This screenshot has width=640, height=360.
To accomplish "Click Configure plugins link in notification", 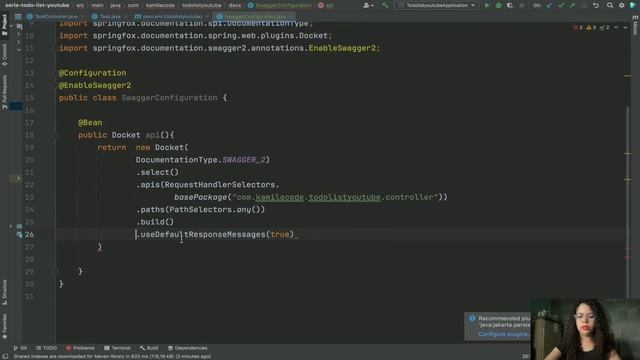I will (504, 334).
